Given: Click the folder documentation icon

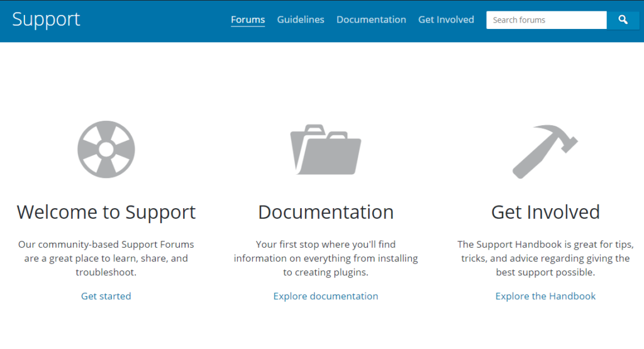Looking at the screenshot, I should pos(326,150).
